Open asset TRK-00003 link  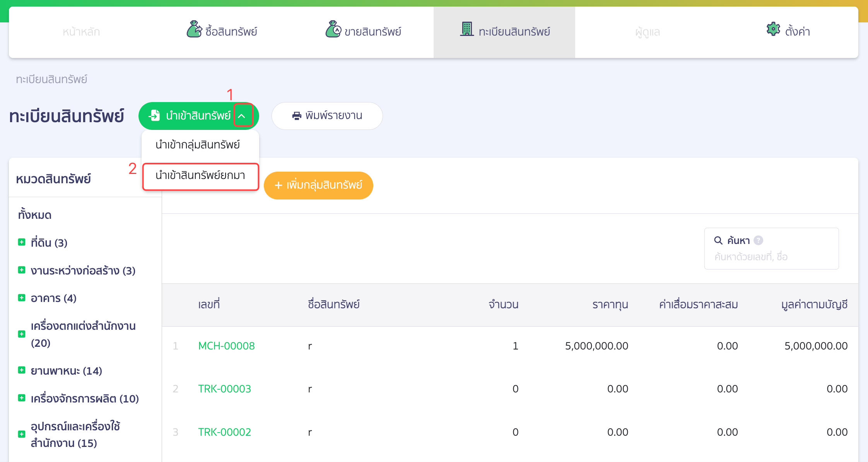[x=224, y=389]
